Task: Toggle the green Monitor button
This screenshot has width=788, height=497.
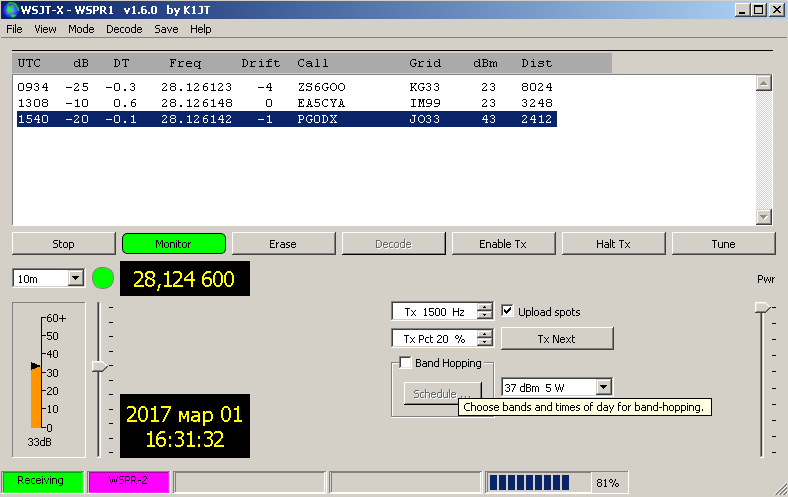Action: pos(173,244)
